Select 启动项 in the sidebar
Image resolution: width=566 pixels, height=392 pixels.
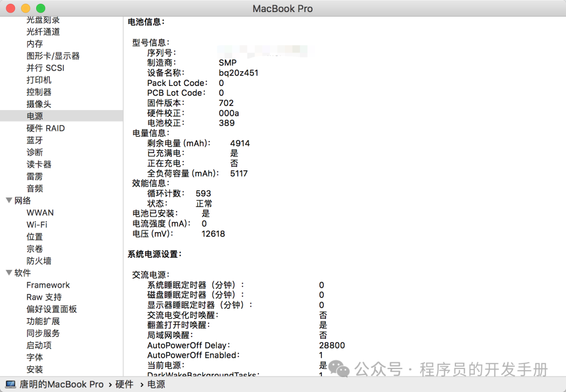(39, 345)
